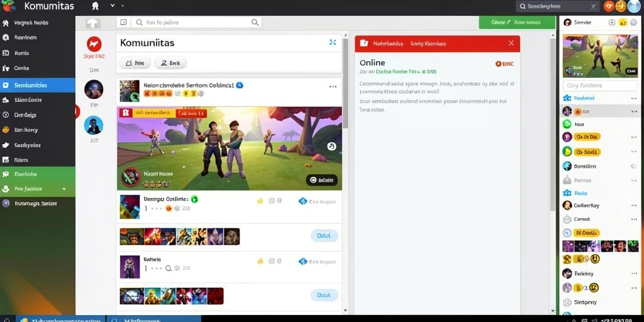Open the sidebar item with white bird icon

[37, 145]
